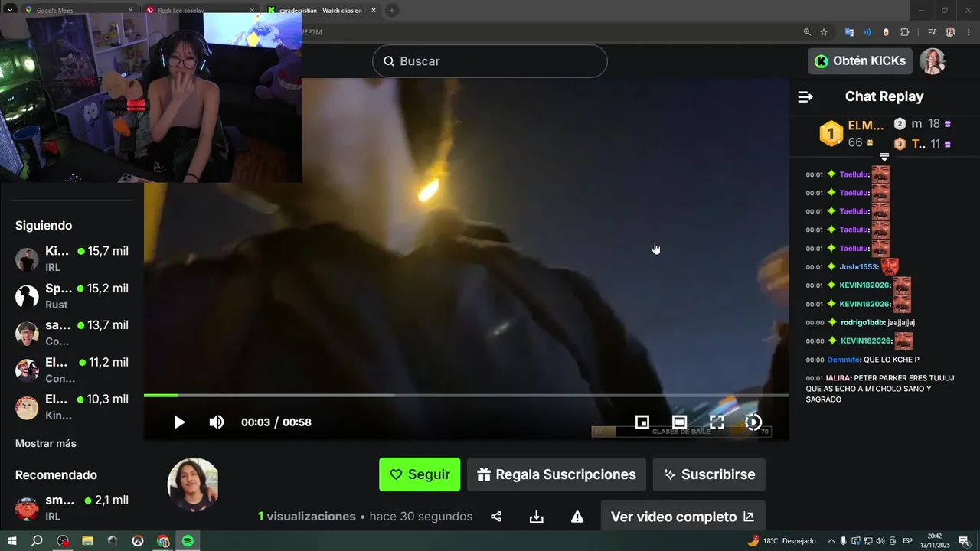This screenshot has height=551, width=980.
Task: Play the clip with the play button
Action: pyautogui.click(x=179, y=422)
